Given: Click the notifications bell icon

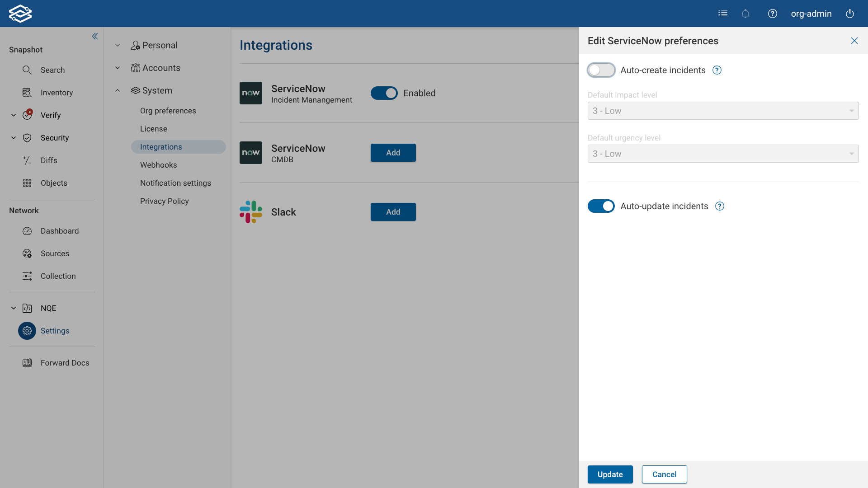Looking at the screenshot, I should 745,14.
